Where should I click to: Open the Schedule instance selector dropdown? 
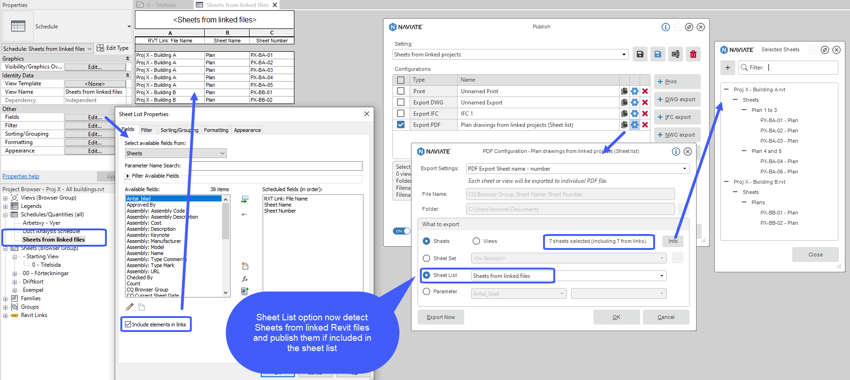point(47,48)
